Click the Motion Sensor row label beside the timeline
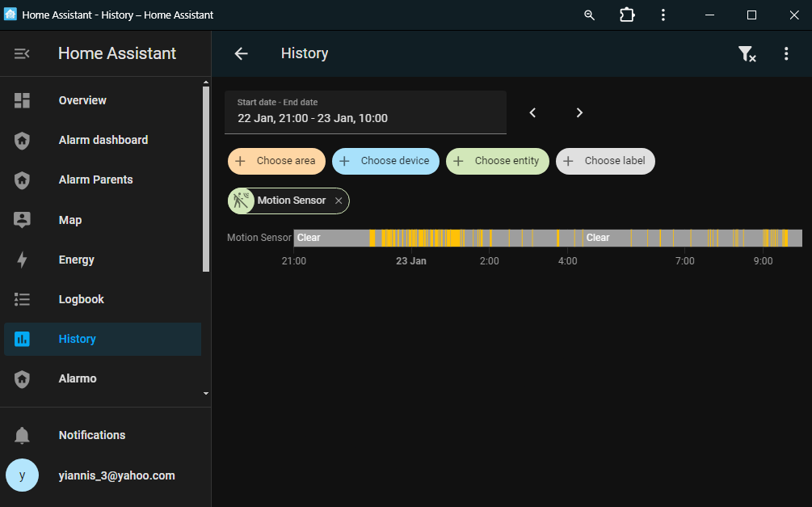The image size is (812, 507). tap(259, 238)
